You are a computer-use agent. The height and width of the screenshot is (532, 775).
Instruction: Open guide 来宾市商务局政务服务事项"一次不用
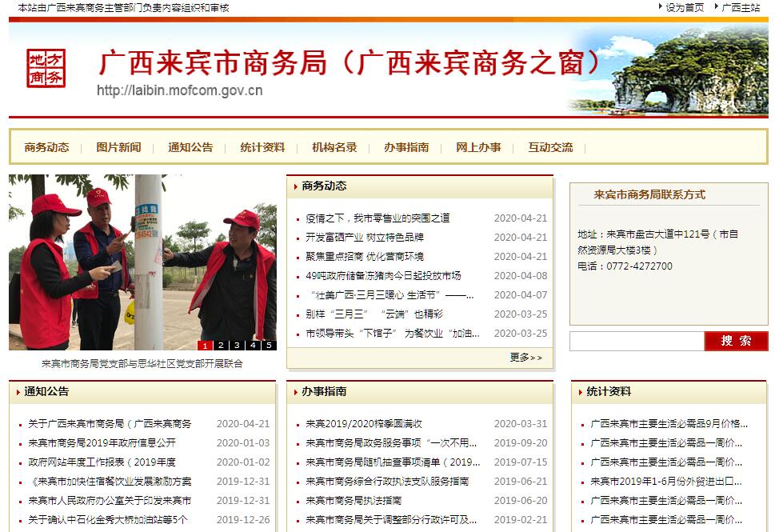(391, 443)
